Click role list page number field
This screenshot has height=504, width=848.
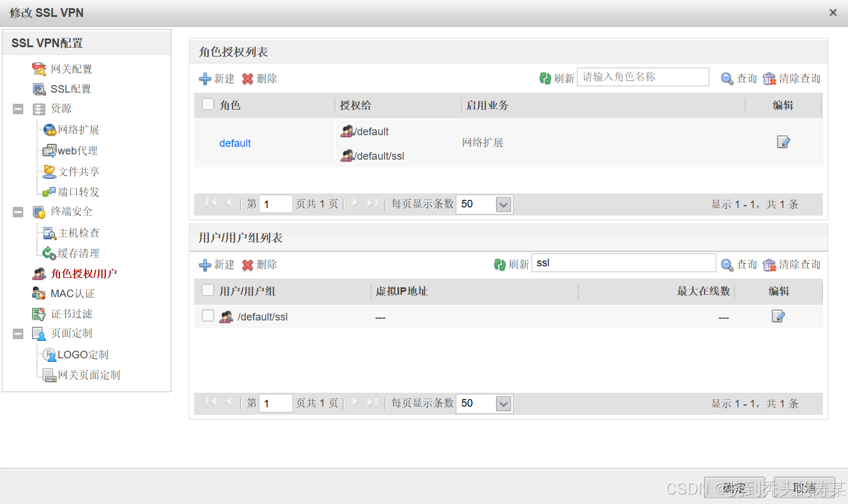click(275, 204)
